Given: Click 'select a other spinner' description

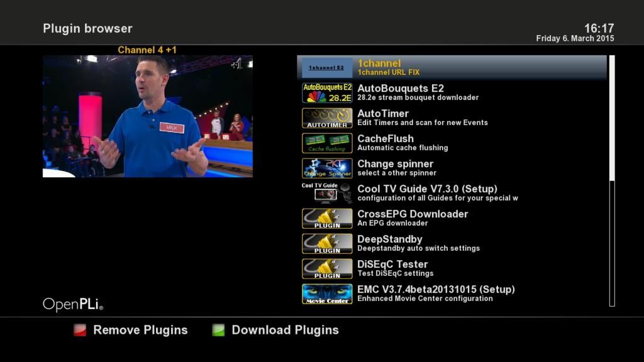Looking at the screenshot, I should 397,173.
